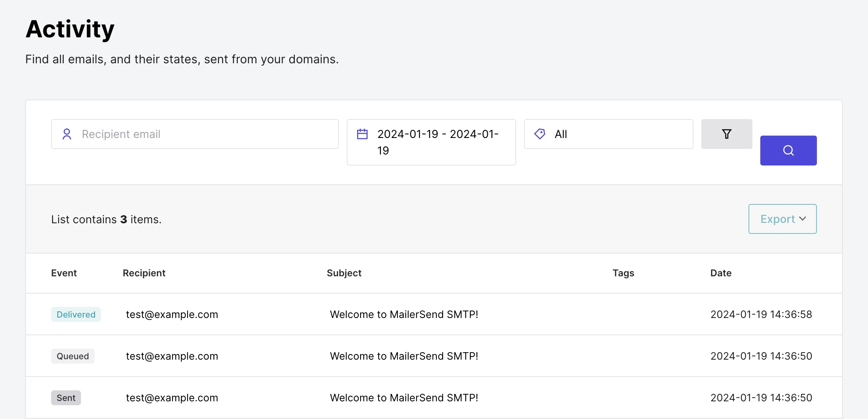The image size is (868, 419).
Task: Click the calendar icon in date field
Action: pyautogui.click(x=362, y=134)
